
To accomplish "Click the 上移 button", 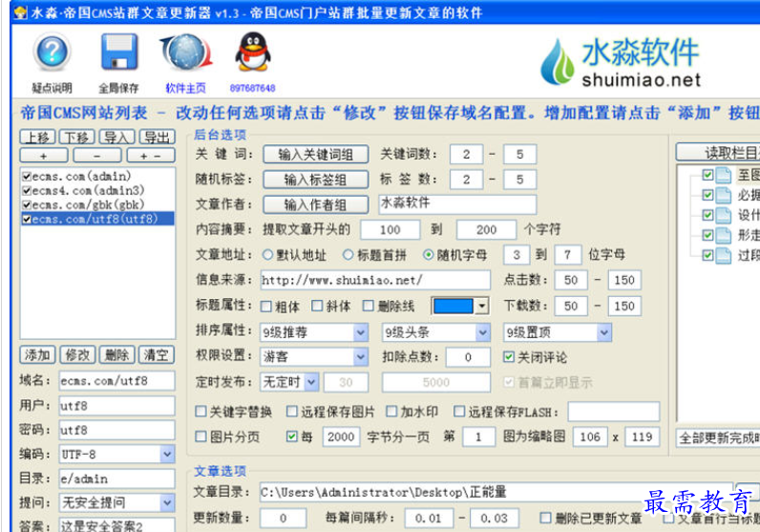I will 37,138.
